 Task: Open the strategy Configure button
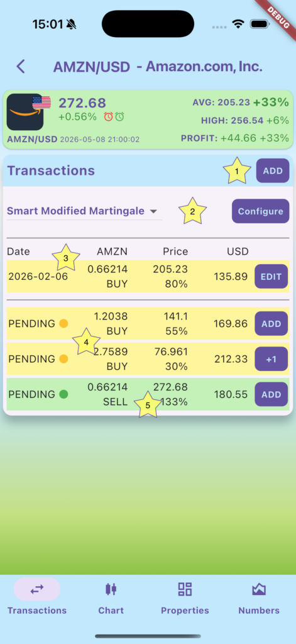261,211
